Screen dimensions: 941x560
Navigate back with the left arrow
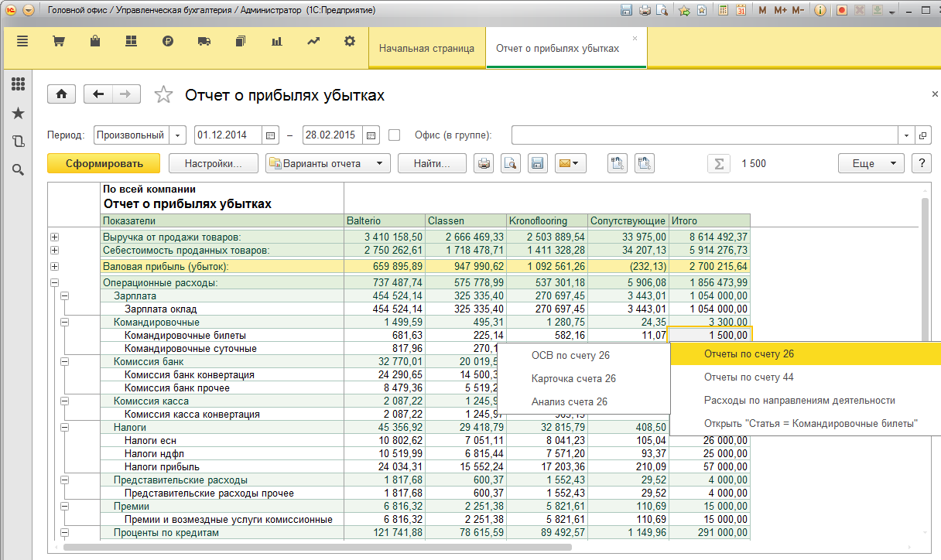click(x=98, y=94)
